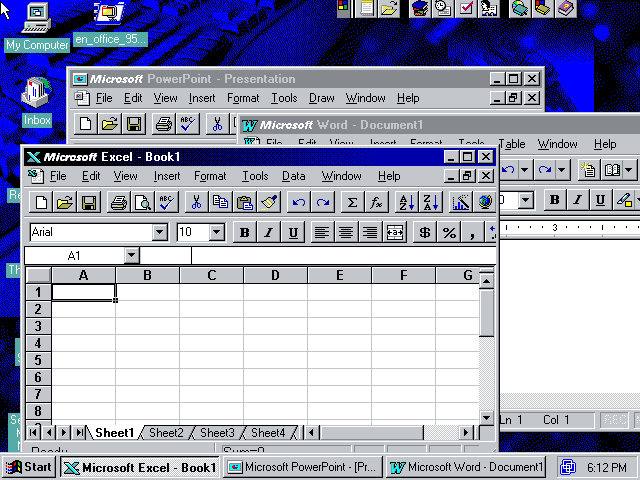Select row 5 header in Excel
Screen dimensions: 640x480
[x=38, y=360]
